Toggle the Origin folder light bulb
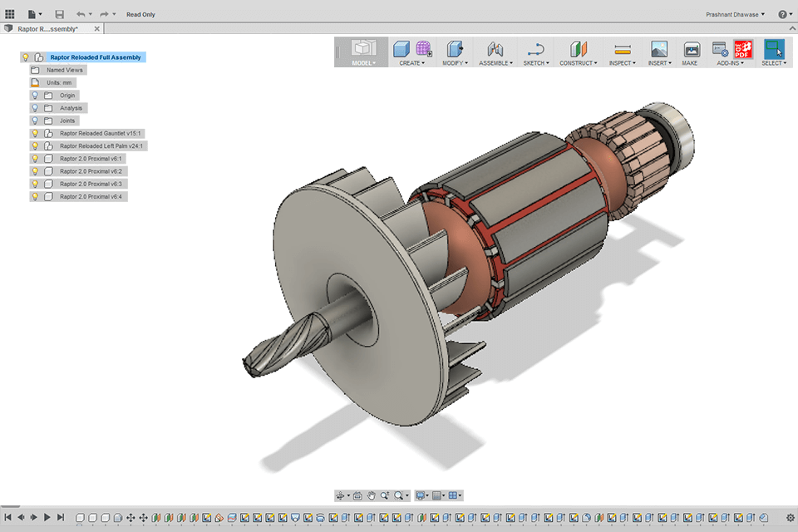798x532 pixels. (35, 96)
